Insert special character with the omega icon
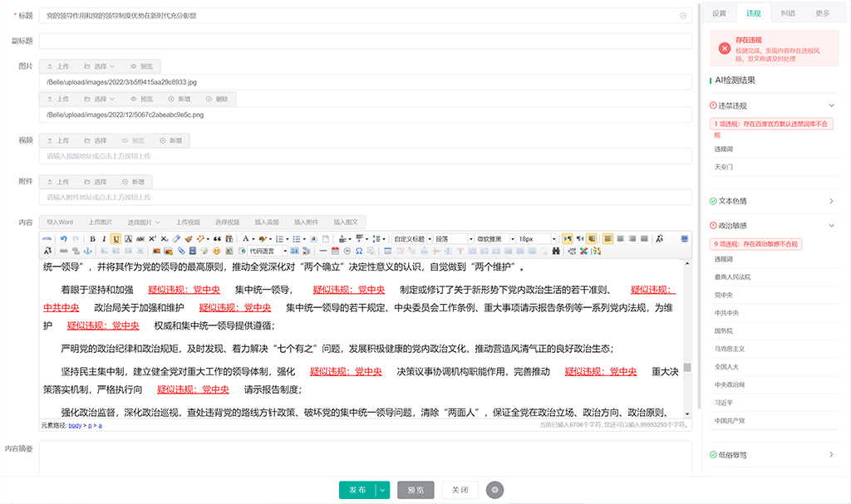The image size is (851, 504). (358, 251)
